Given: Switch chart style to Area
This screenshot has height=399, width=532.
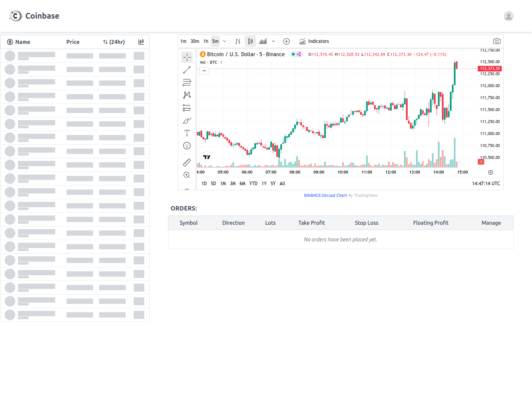Looking at the screenshot, I should point(263,41).
